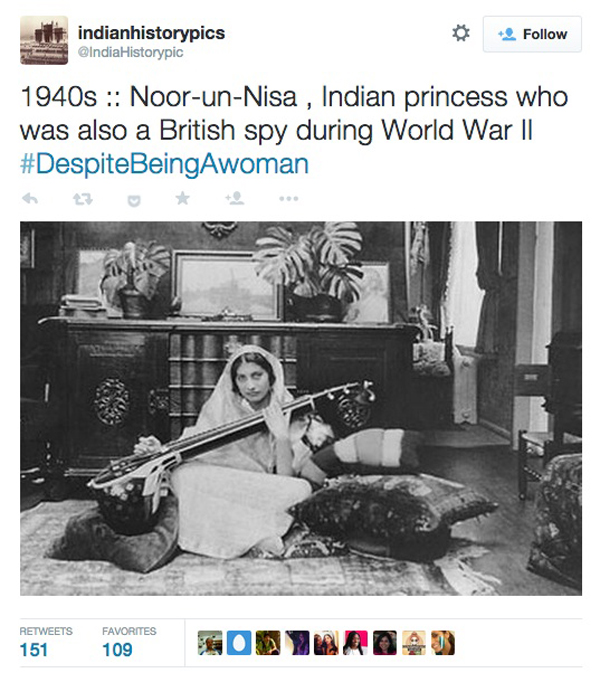Reply to the tweet using arrow icon
600x673 pixels.
click(x=30, y=199)
